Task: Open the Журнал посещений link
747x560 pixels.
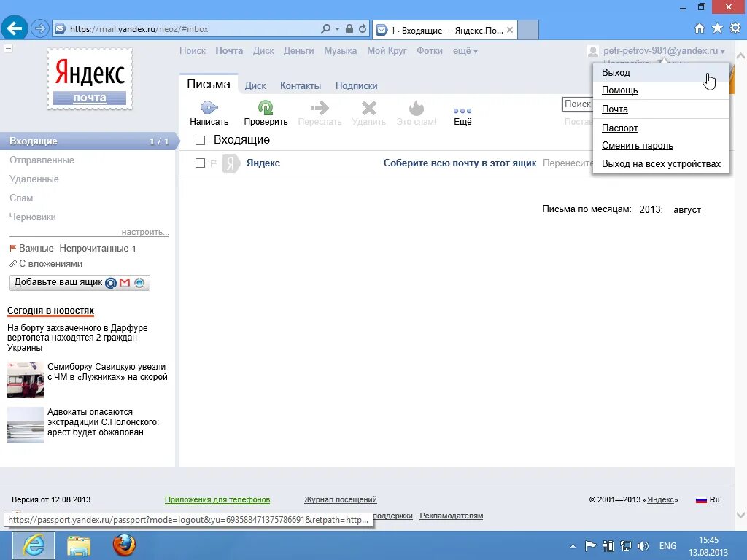Action: [340, 499]
